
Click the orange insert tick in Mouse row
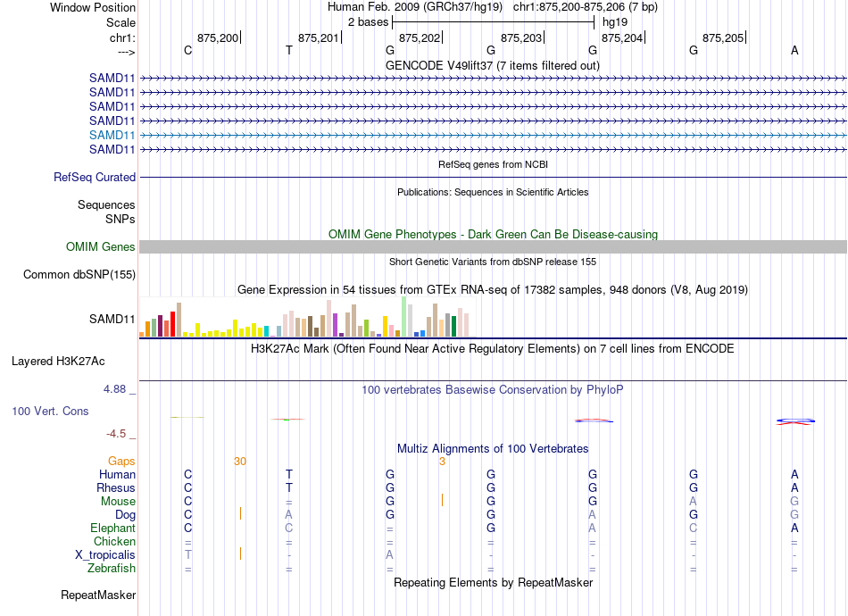[x=443, y=500]
